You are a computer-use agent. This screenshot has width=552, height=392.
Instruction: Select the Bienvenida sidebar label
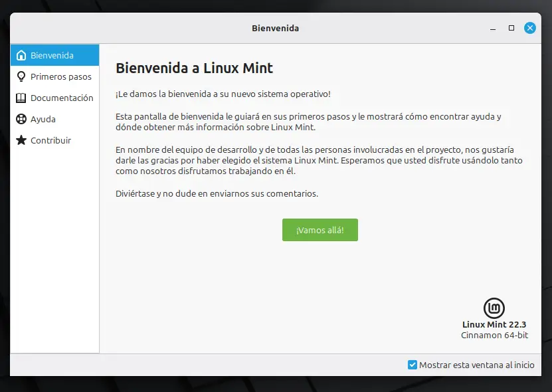point(52,55)
